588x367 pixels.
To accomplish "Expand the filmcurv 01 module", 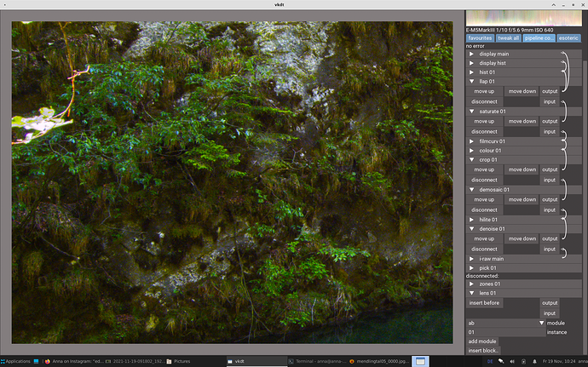I will click(x=472, y=141).
